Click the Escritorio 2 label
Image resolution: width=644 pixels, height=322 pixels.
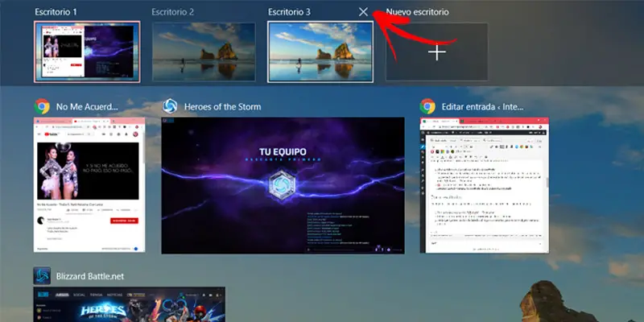(172, 12)
